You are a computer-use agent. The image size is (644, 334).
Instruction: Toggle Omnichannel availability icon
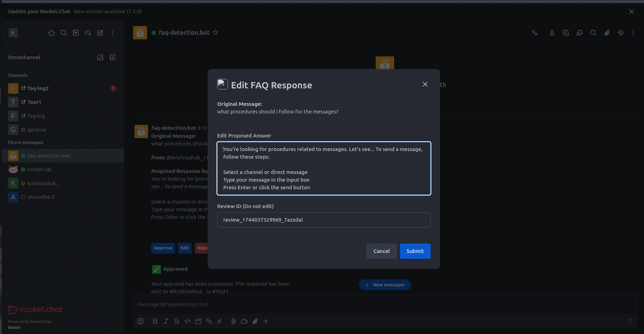click(100, 57)
